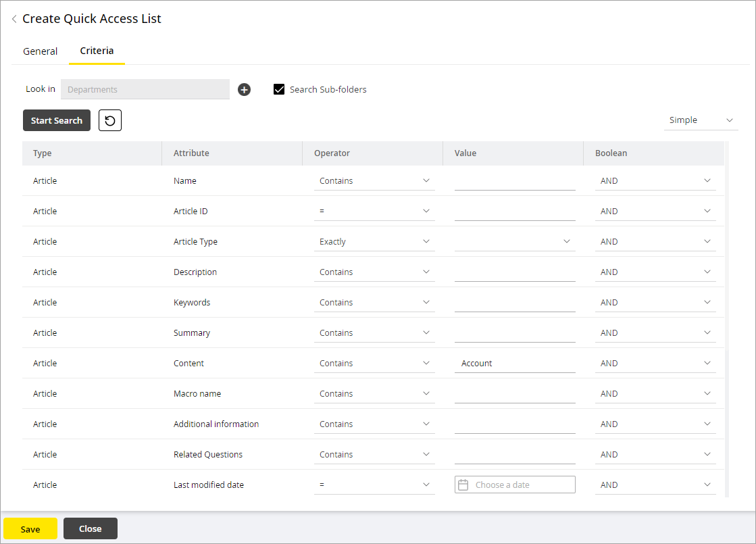The image size is (756, 544).
Task: Close the Create Quick Access List screen
Action: [90, 528]
